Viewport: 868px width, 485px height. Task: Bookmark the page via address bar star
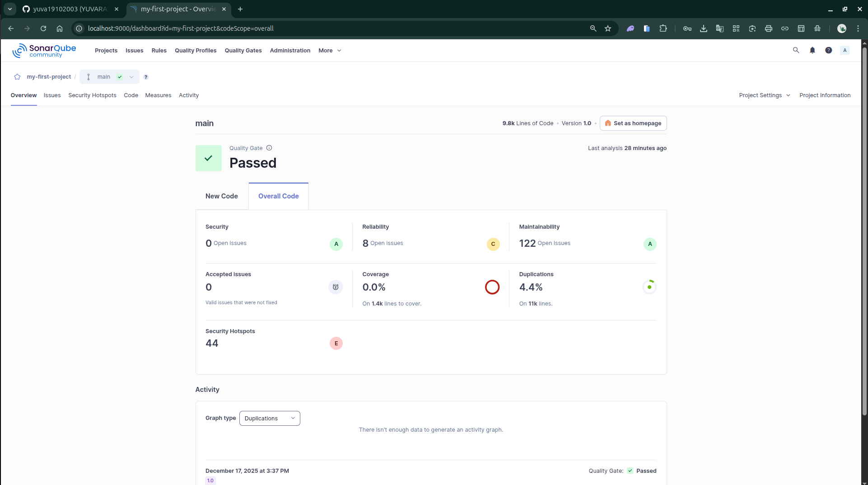pos(607,28)
